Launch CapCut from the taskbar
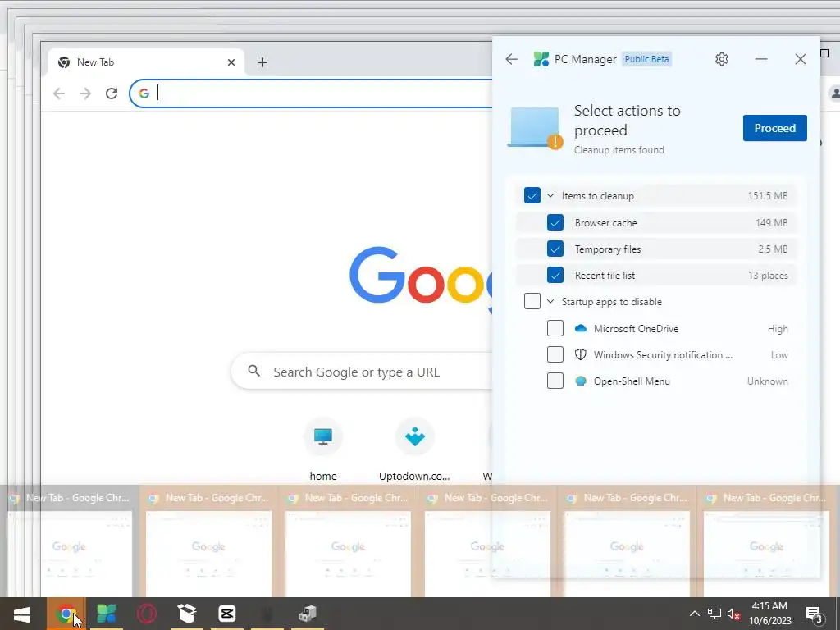This screenshot has width=840, height=630. coord(226,614)
